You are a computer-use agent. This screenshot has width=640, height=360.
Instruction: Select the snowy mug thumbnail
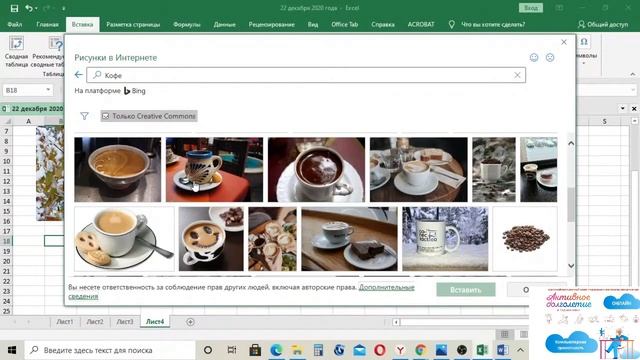(445, 239)
